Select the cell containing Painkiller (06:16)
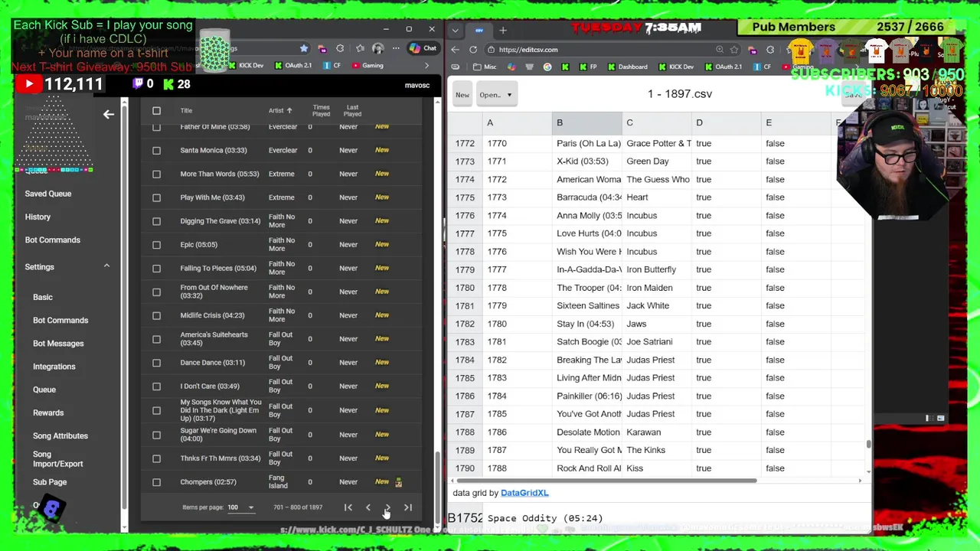The height and width of the screenshot is (551, 980). click(587, 396)
